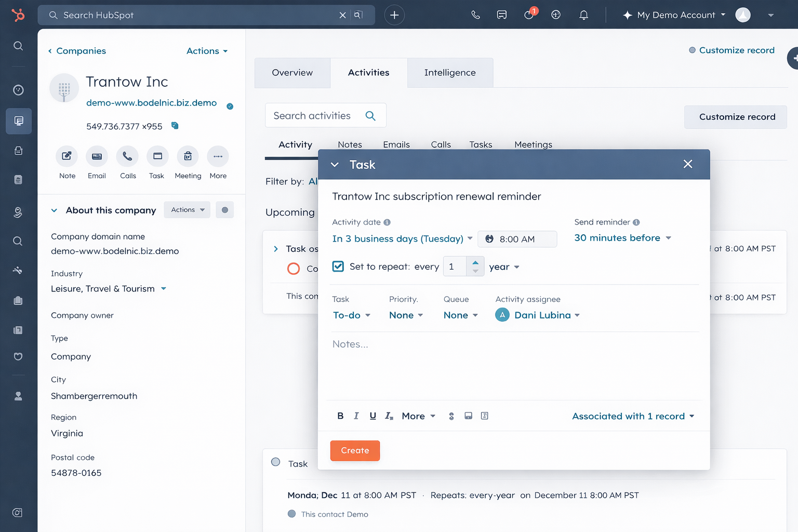Viewport: 798px width, 532px height.
Task: Open the phone calling icon in top bar
Action: [475, 15]
